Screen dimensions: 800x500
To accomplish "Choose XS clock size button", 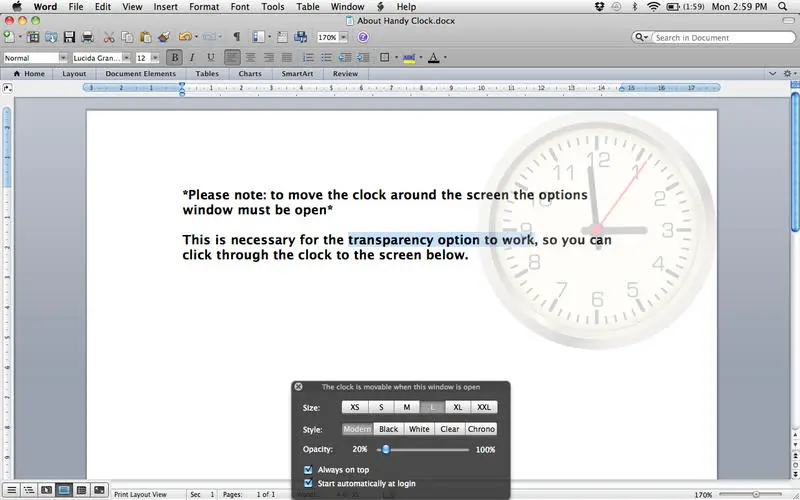I will coord(355,407).
